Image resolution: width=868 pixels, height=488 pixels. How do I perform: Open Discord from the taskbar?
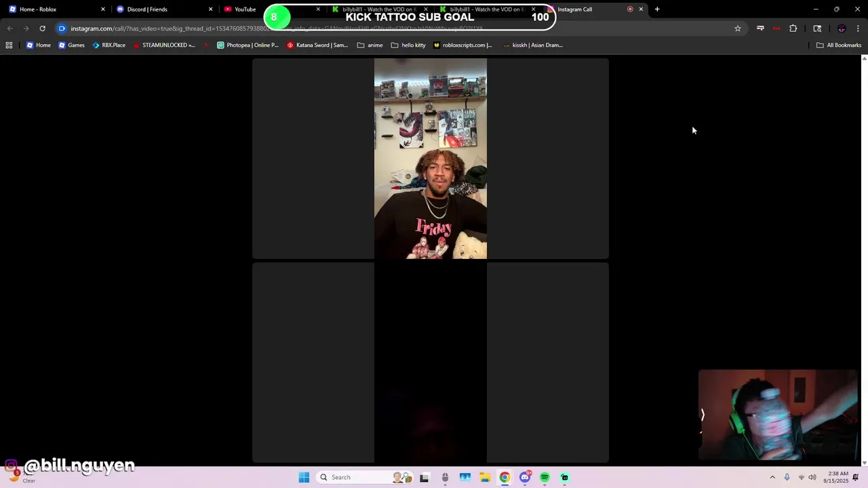(525, 477)
